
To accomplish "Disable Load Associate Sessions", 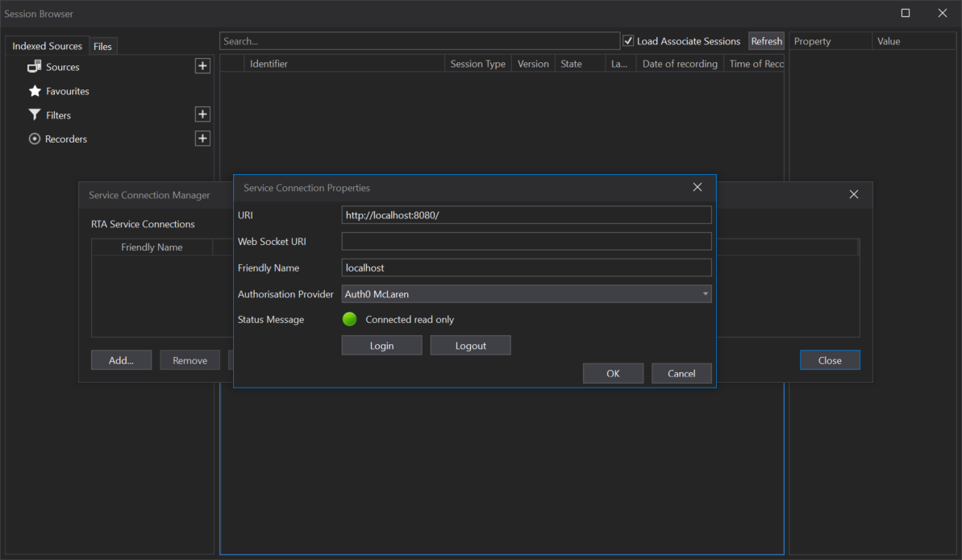I will (627, 40).
